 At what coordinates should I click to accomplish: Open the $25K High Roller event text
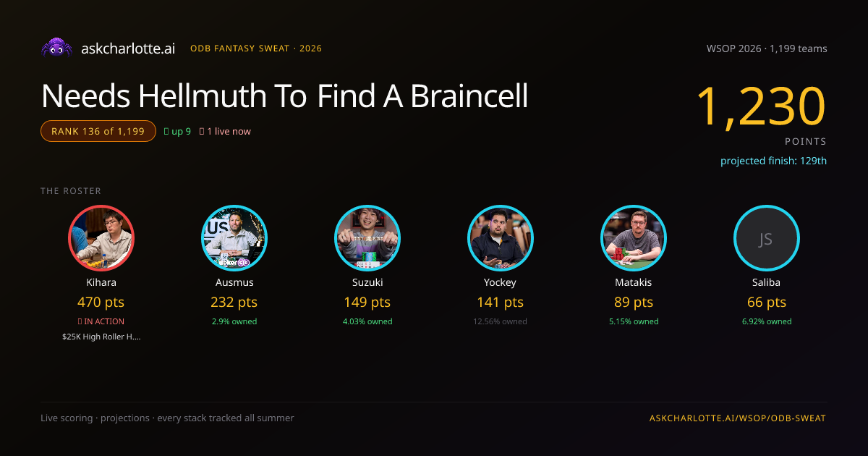pyautogui.click(x=101, y=337)
